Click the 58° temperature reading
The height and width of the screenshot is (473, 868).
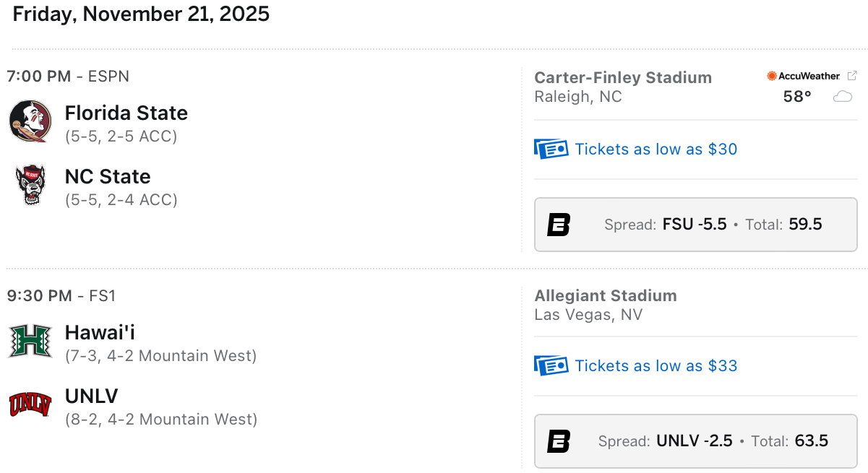[x=797, y=97]
